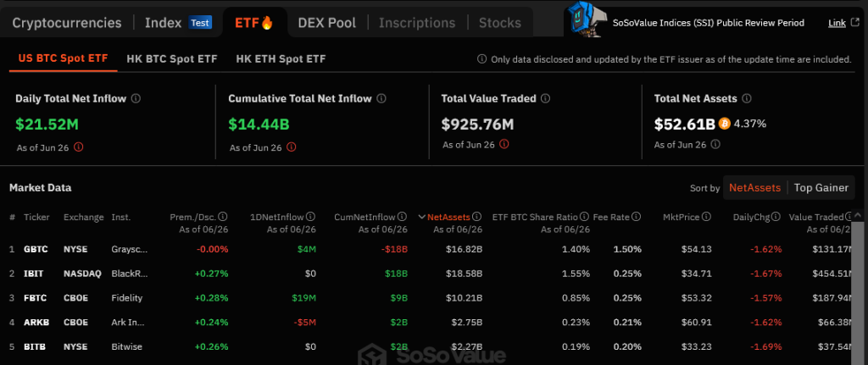Sort by ETF BTC Share Ratio header
The height and width of the screenshot is (365, 868).
coord(536,217)
